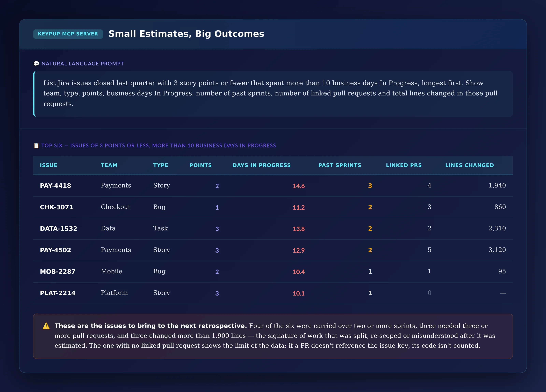The width and height of the screenshot is (546, 392).
Task: Click the 13.8 days in progress value
Action: (x=299, y=229)
